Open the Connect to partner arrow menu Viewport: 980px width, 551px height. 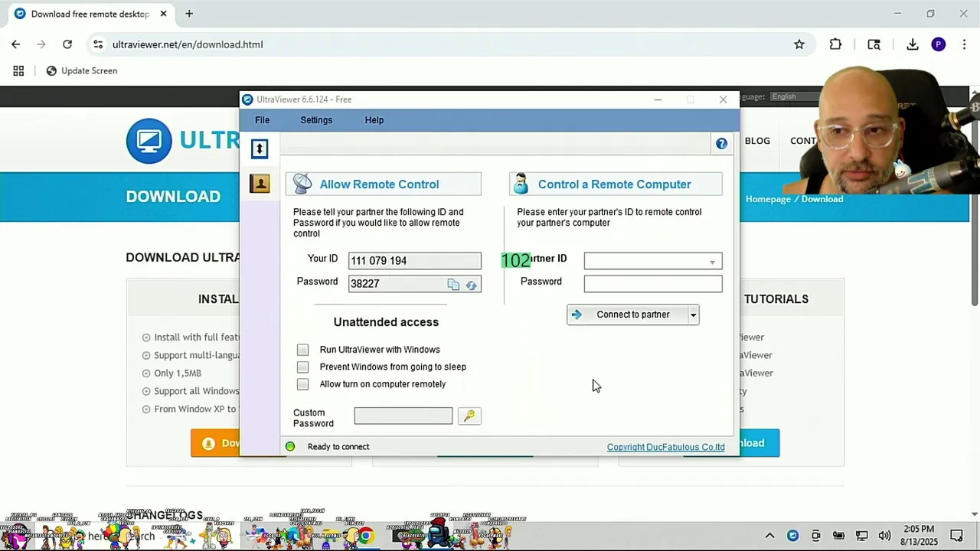tap(693, 315)
